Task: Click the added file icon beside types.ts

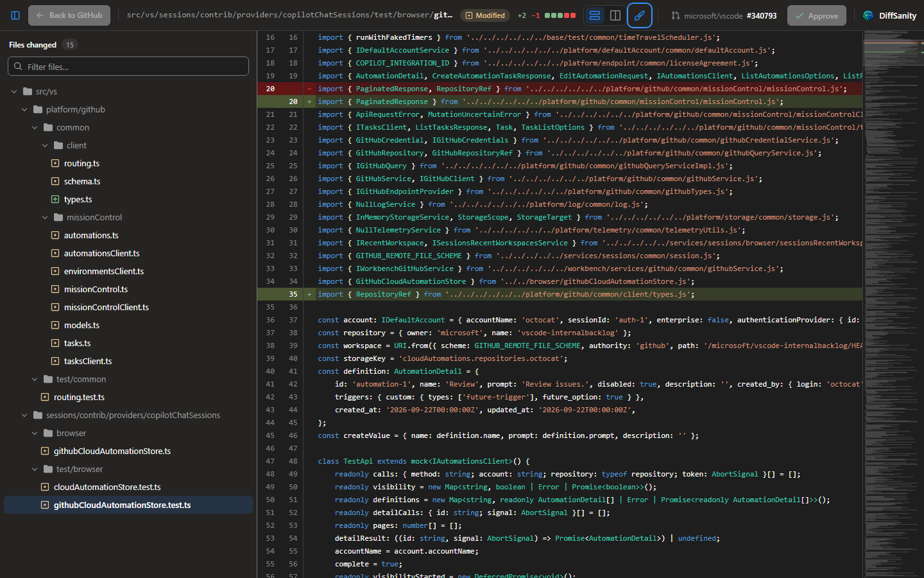Action: [x=55, y=199]
